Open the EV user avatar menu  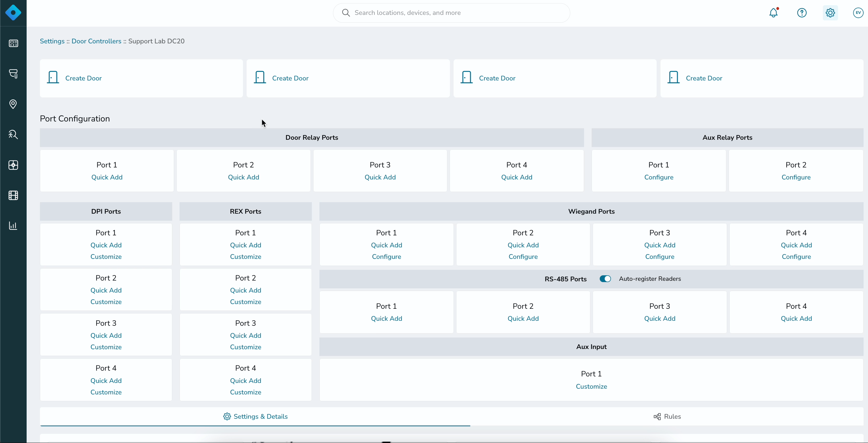pos(858,13)
